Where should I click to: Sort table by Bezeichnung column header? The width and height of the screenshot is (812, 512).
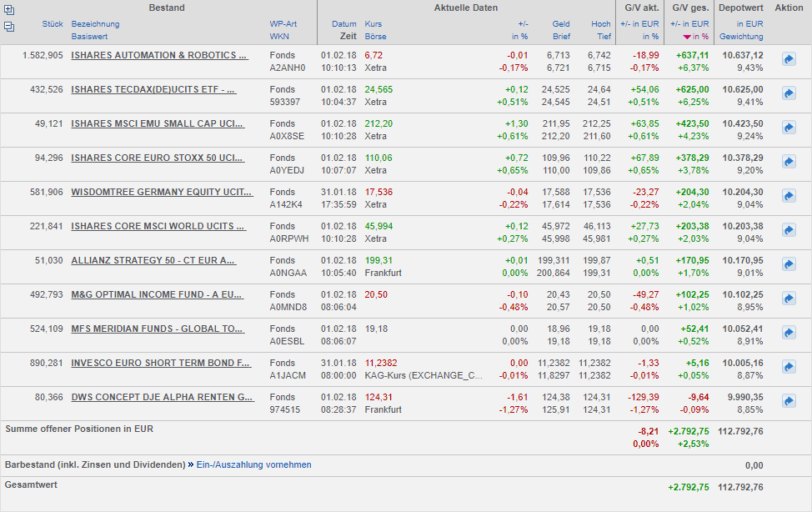95,24
